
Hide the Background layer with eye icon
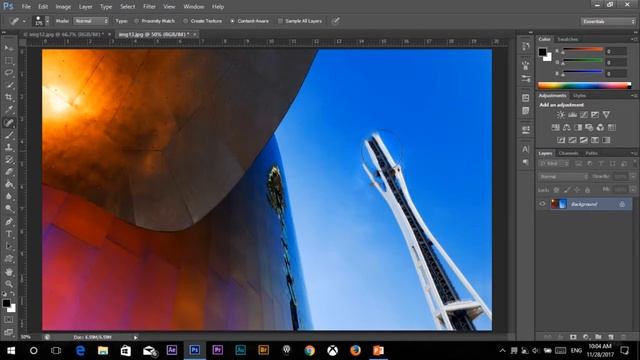[542, 204]
